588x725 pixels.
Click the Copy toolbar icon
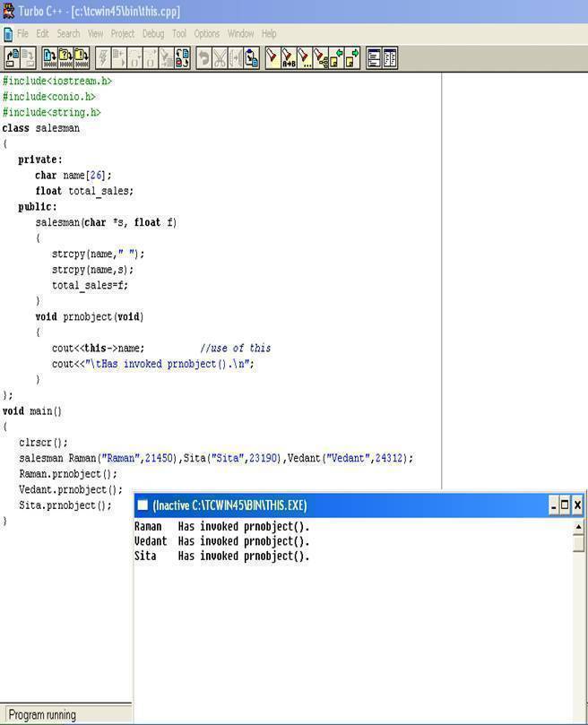[x=236, y=58]
